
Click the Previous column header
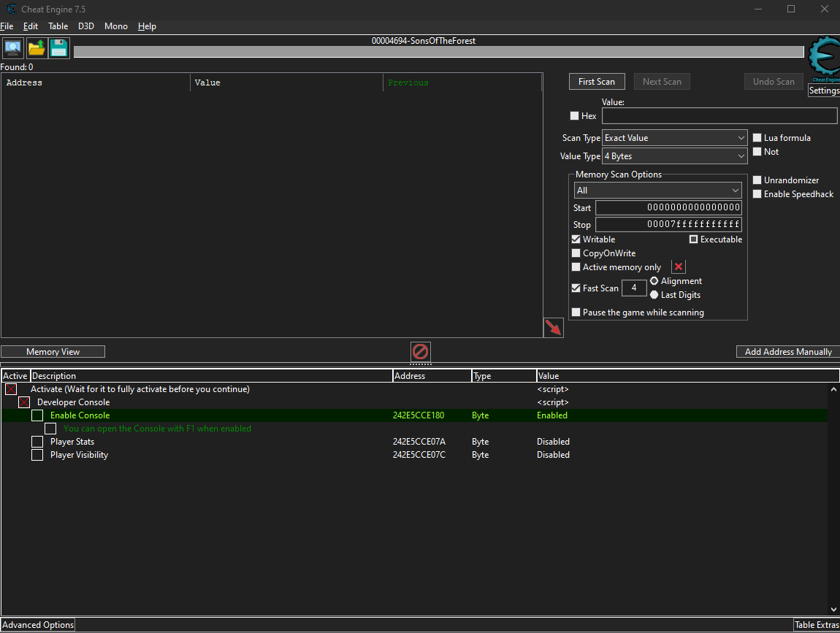coord(462,83)
